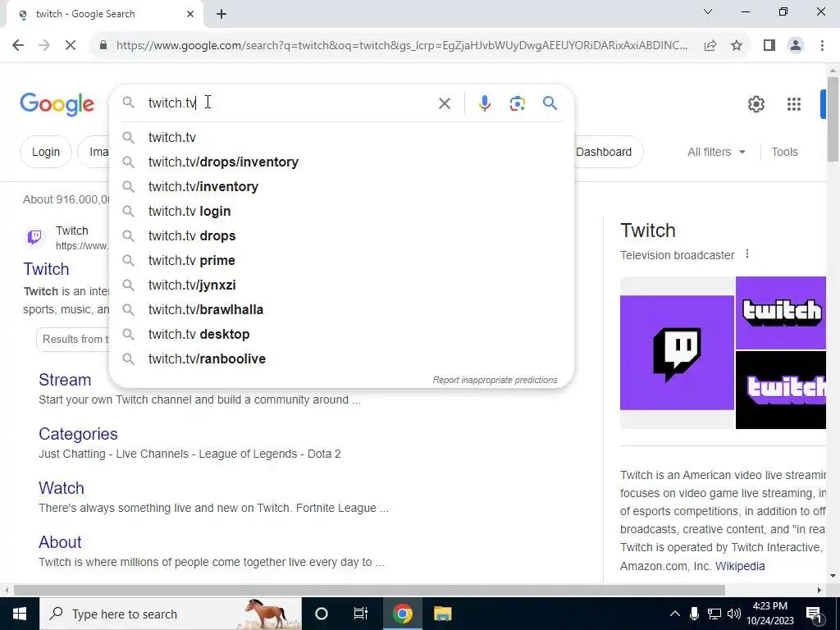This screenshot has width=840, height=630.
Task: Open the Google apps grid
Action: coord(793,104)
